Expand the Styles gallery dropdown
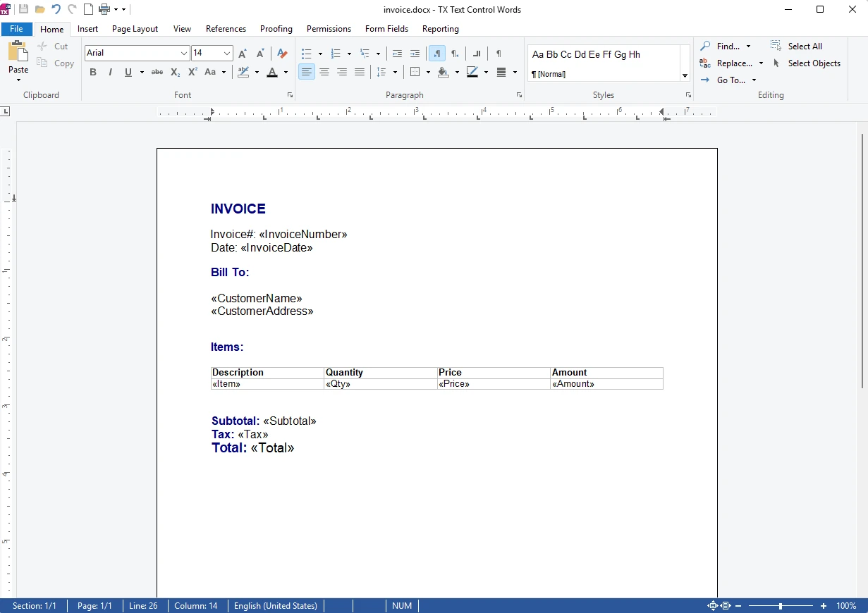The image size is (868, 613). 685,75
